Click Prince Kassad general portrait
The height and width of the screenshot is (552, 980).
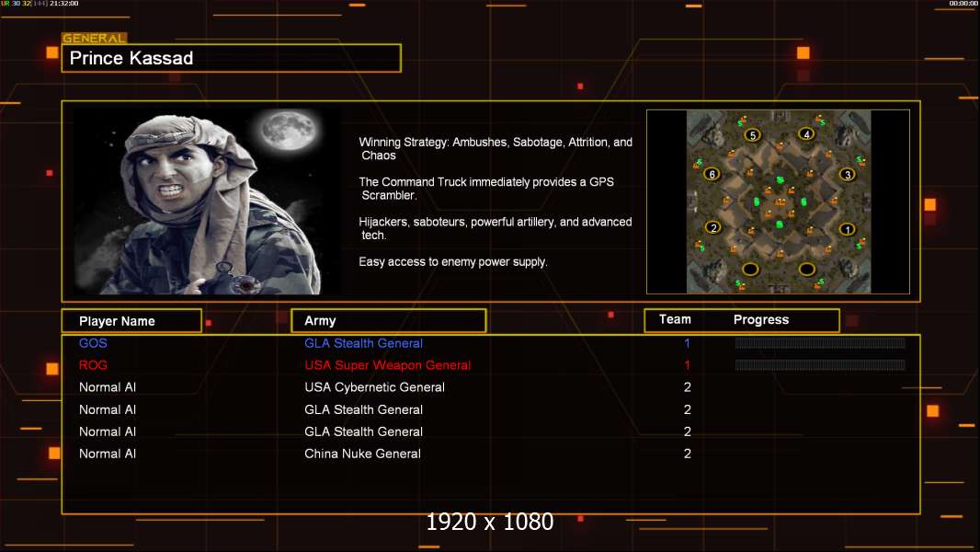tap(206, 201)
